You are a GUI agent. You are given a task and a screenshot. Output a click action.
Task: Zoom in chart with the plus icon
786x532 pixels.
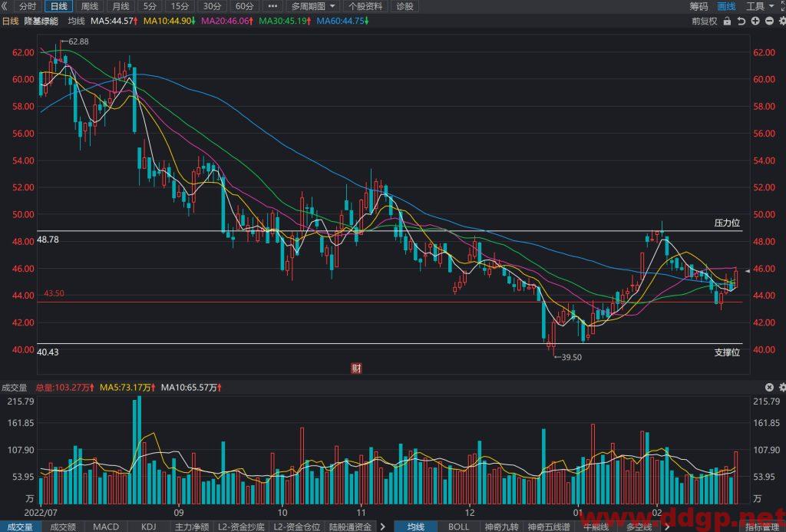click(x=755, y=21)
